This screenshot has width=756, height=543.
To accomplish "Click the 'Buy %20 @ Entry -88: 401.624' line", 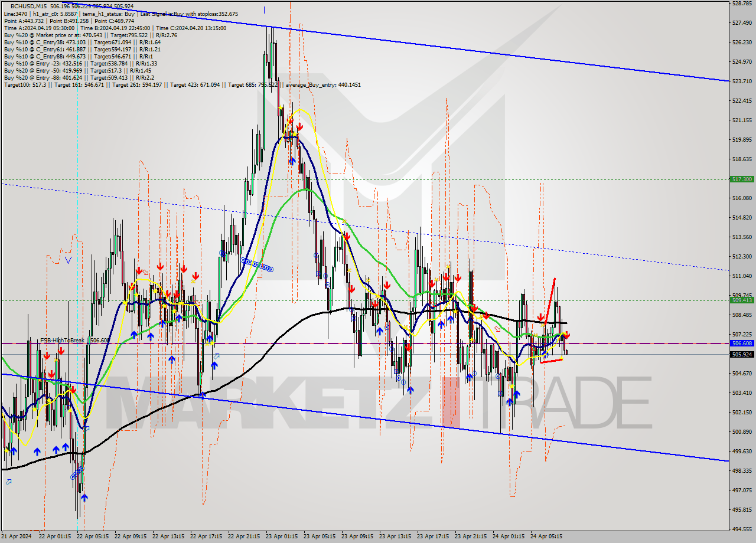I will [x=79, y=77].
